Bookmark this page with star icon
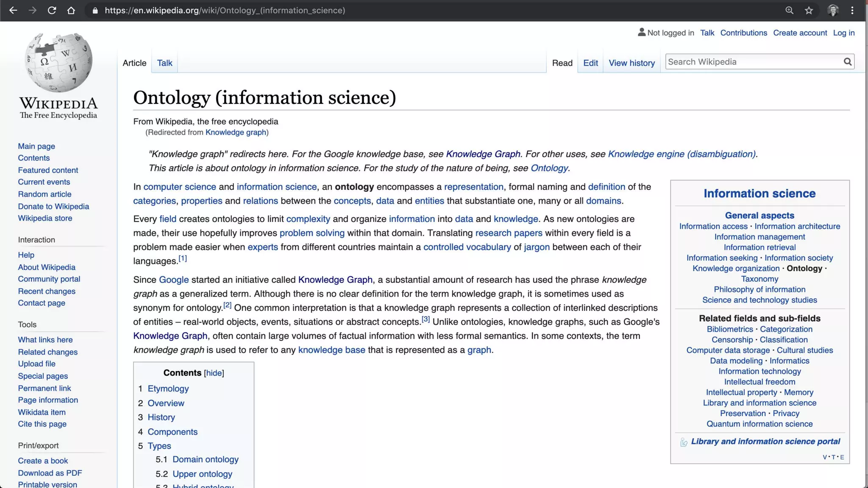The width and height of the screenshot is (868, 488). tap(809, 10)
